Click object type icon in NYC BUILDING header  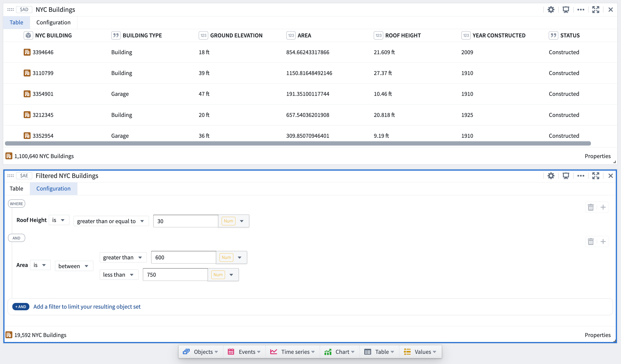click(28, 36)
